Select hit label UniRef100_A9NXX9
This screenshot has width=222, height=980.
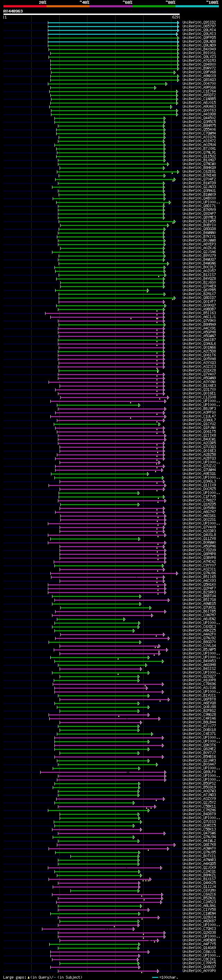click(199, 76)
